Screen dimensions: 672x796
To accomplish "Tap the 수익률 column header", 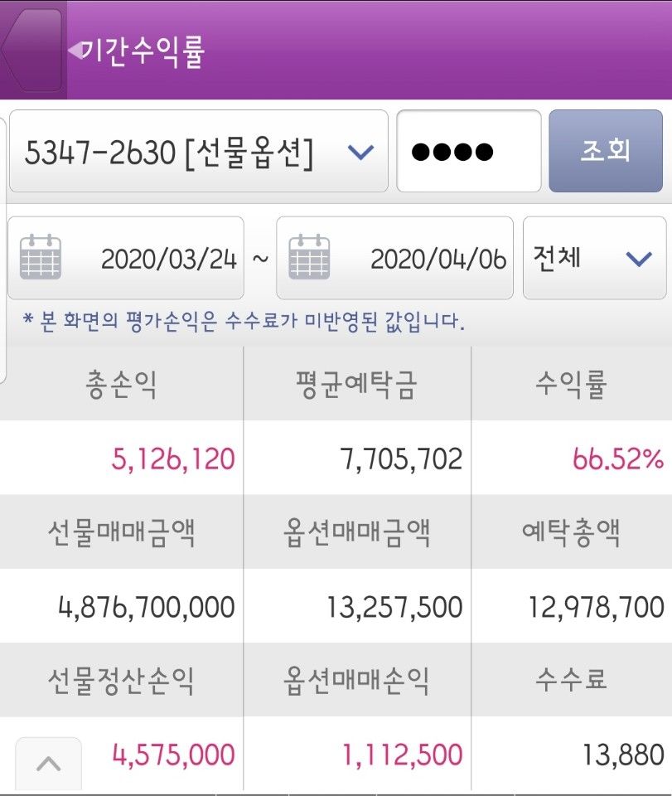I will pyautogui.click(x=571, y=385).
